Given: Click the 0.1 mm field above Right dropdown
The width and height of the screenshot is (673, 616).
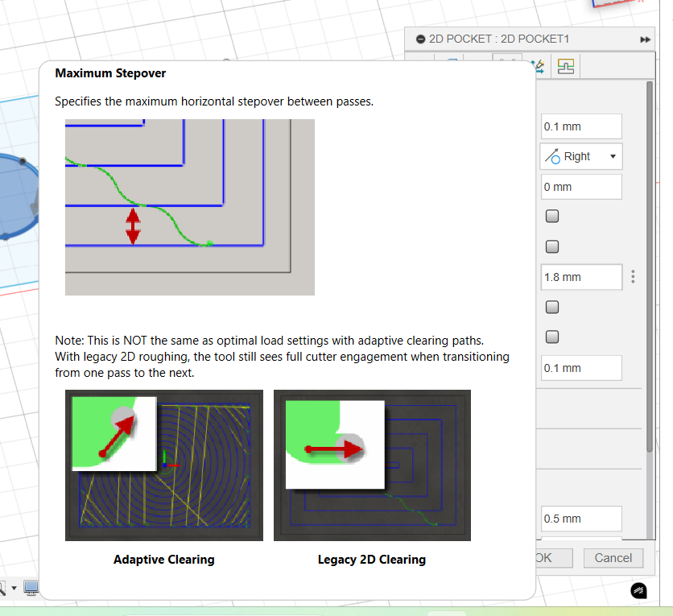Looking at the screenshot, I should 581,126.
